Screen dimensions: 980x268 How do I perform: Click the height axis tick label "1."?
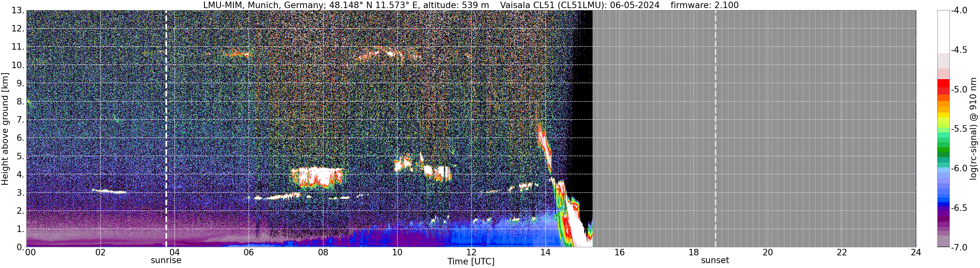[x=20, y=229]
